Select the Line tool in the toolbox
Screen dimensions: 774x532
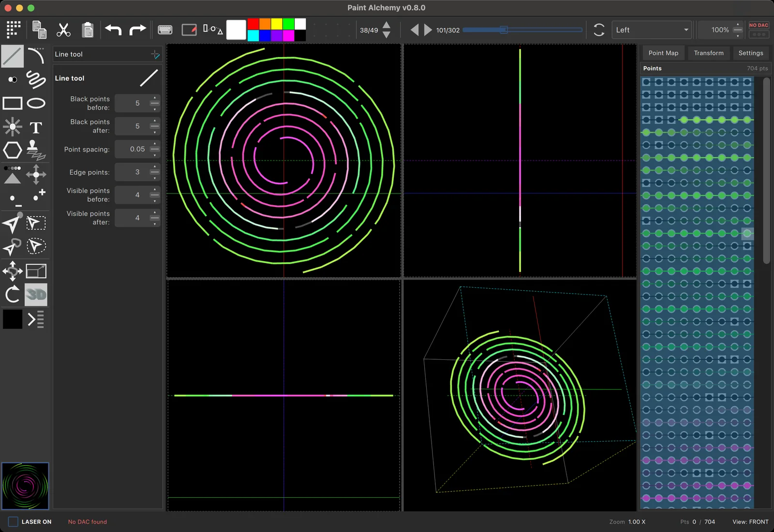(x=13, y=56)
